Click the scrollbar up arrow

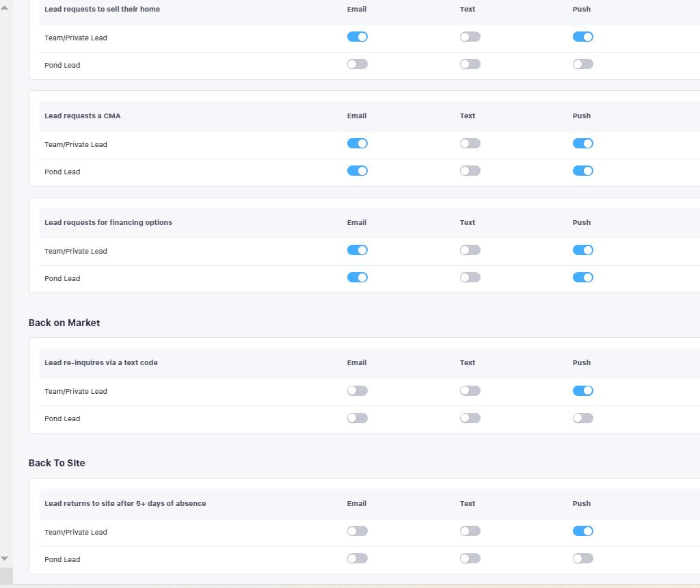(5, 8)
